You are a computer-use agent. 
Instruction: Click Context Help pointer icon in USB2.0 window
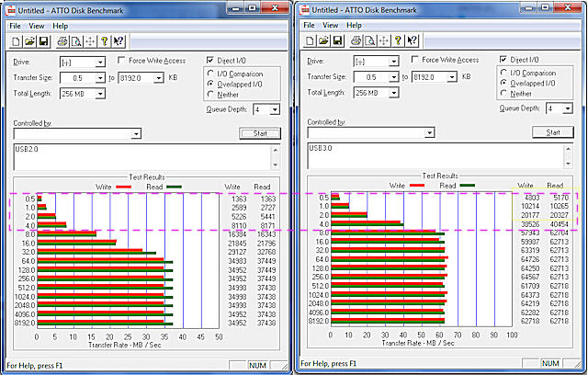point(119,41)
